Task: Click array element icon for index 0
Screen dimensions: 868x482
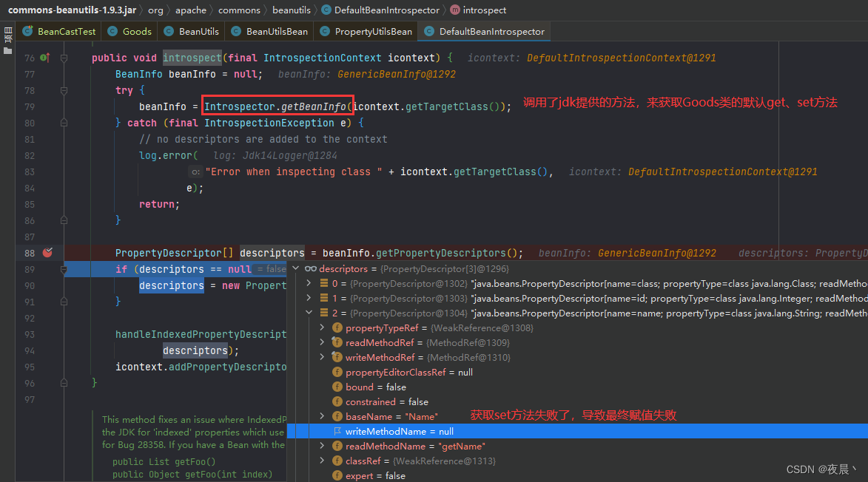Action: pos(324,284)
